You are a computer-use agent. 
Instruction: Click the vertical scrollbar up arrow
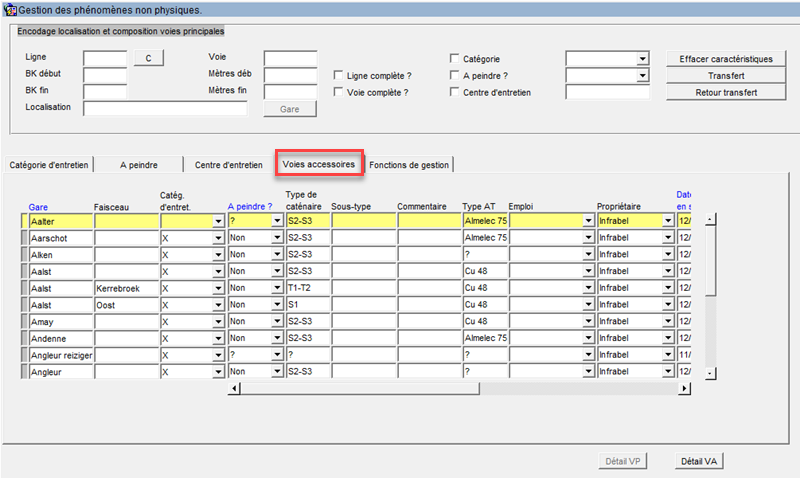click(710, 219)
